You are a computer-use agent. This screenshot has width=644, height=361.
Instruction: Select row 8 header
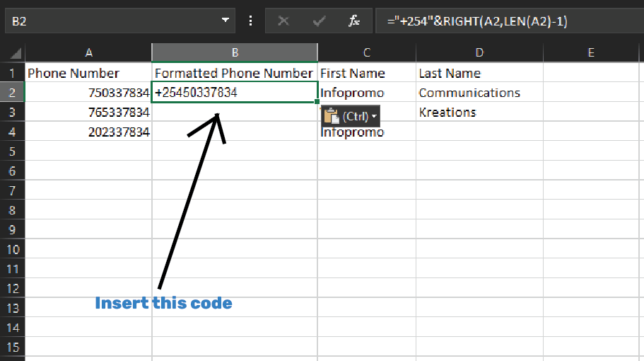[12, 210]
